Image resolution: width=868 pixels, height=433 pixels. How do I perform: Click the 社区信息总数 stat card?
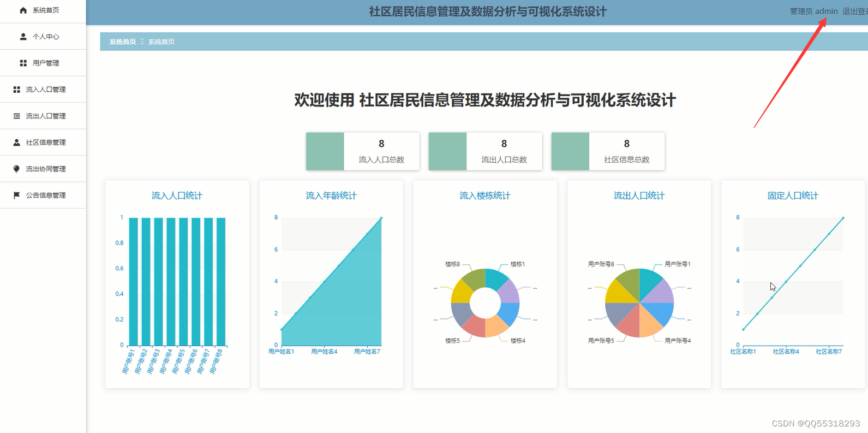pyautogui.click(x=608, y=151)
